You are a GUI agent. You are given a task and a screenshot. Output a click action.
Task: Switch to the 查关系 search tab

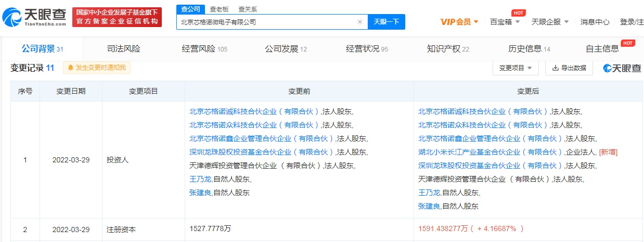[247, 9]
